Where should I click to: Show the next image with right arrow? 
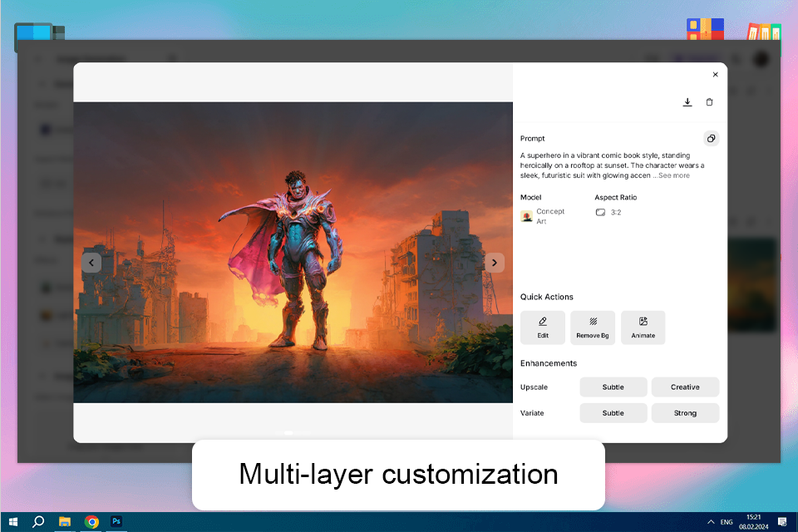pyautogui.click(x=494, y=263)
